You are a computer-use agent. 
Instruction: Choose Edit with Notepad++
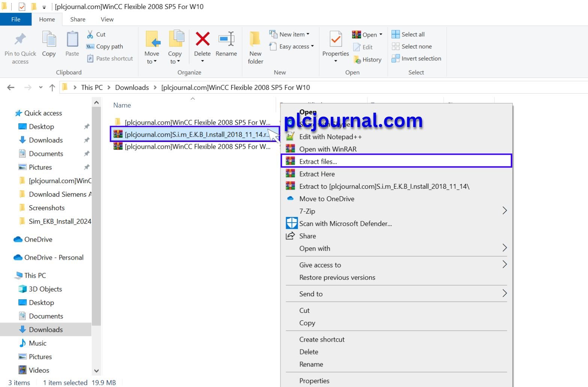click(x=396, y=137)
